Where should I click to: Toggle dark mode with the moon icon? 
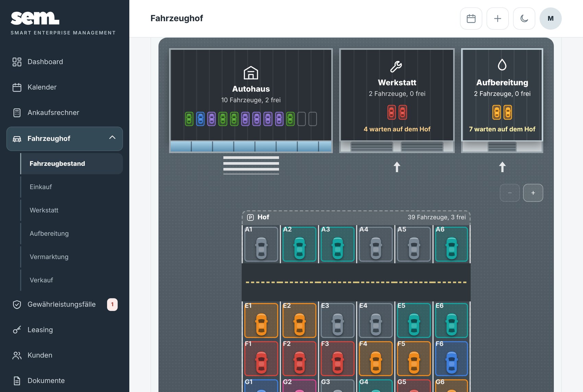[524, 19]
